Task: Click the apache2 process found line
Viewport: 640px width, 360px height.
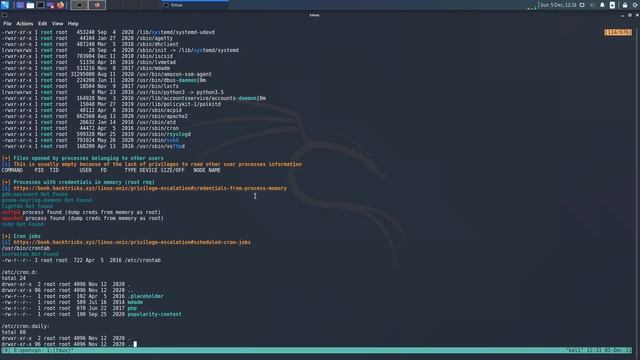Action: 82,218
